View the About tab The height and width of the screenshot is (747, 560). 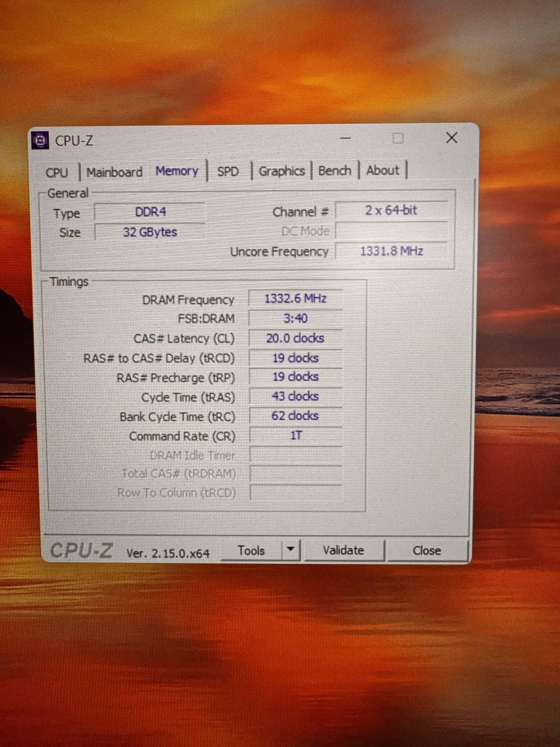pos(383,170)
